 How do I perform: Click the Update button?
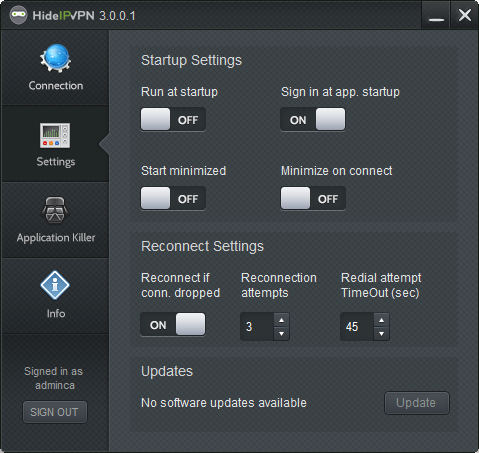pos(417,403)
